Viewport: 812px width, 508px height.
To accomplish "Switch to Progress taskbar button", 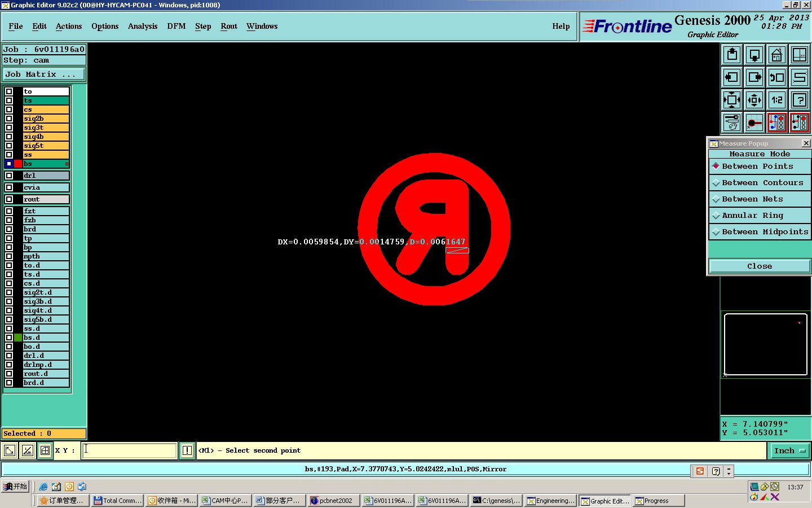I will (659, 501).
